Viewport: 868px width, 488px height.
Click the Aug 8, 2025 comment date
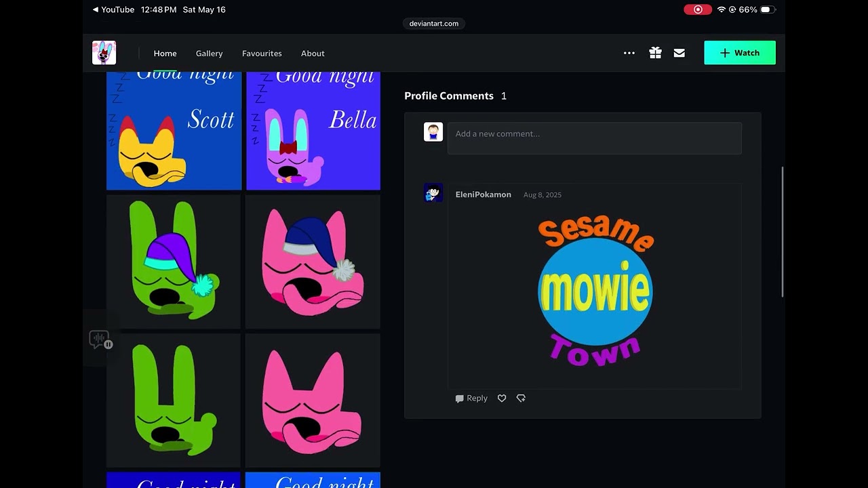(542, 195)
